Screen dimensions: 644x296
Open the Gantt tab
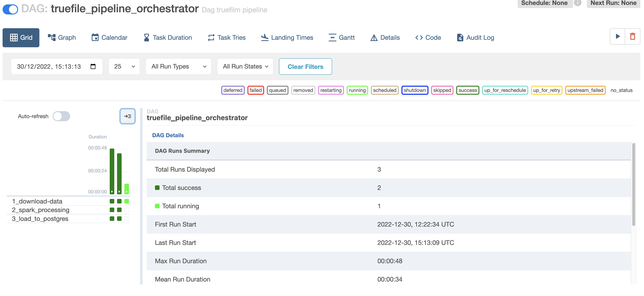tap(341, 38)
